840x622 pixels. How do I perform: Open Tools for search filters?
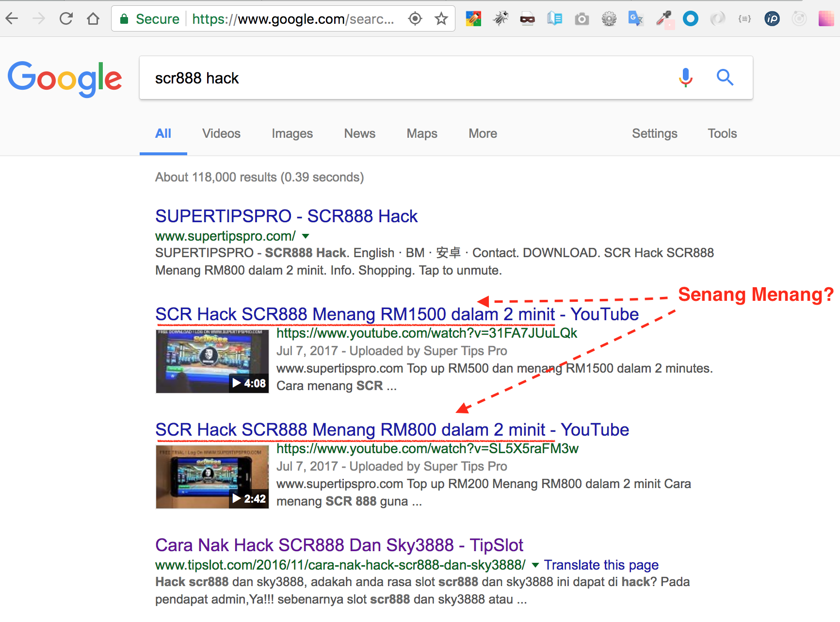tap(722, 133)
